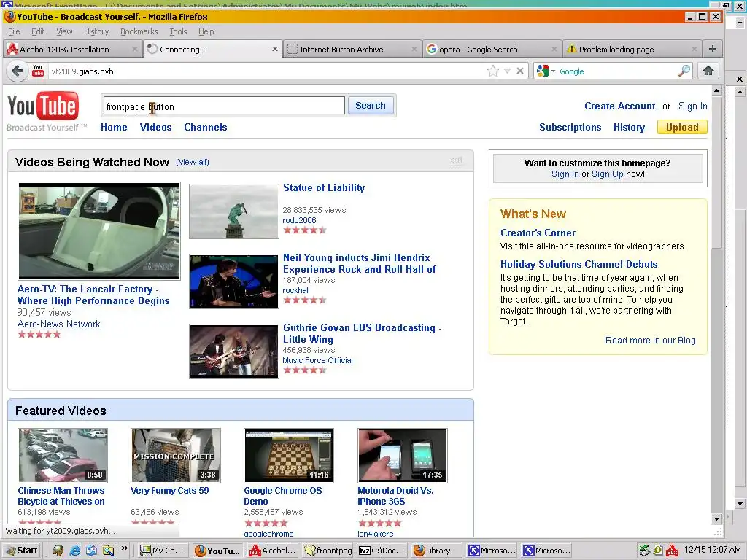Open the Channels navigation link

point(205,127)
